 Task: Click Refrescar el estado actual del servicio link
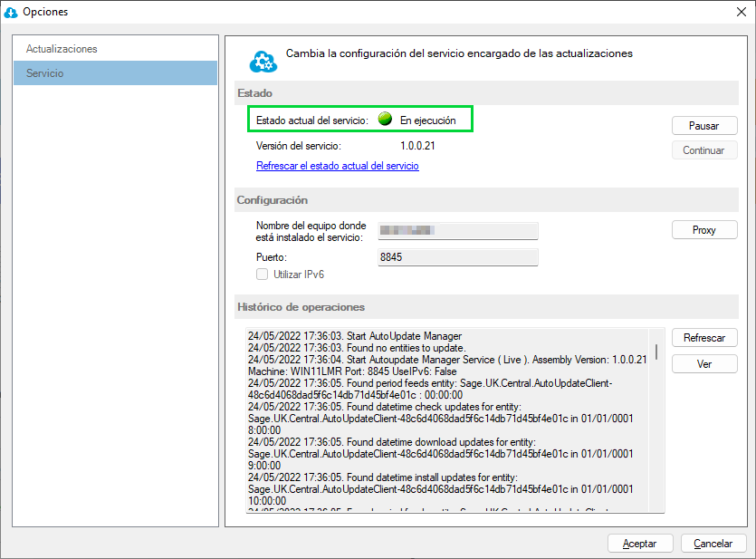pyautogui.click(x=338, y=166)
